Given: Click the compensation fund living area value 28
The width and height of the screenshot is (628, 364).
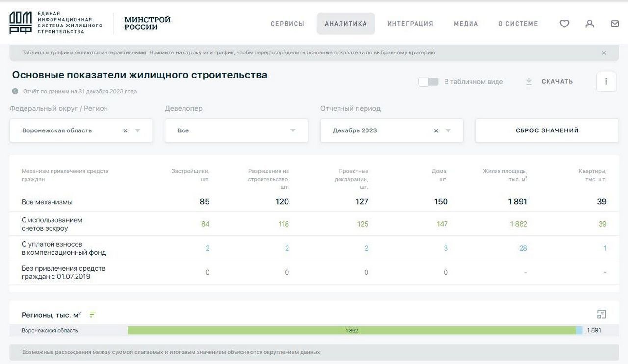Looking at the screenshot, I should [x=523, y=248].
